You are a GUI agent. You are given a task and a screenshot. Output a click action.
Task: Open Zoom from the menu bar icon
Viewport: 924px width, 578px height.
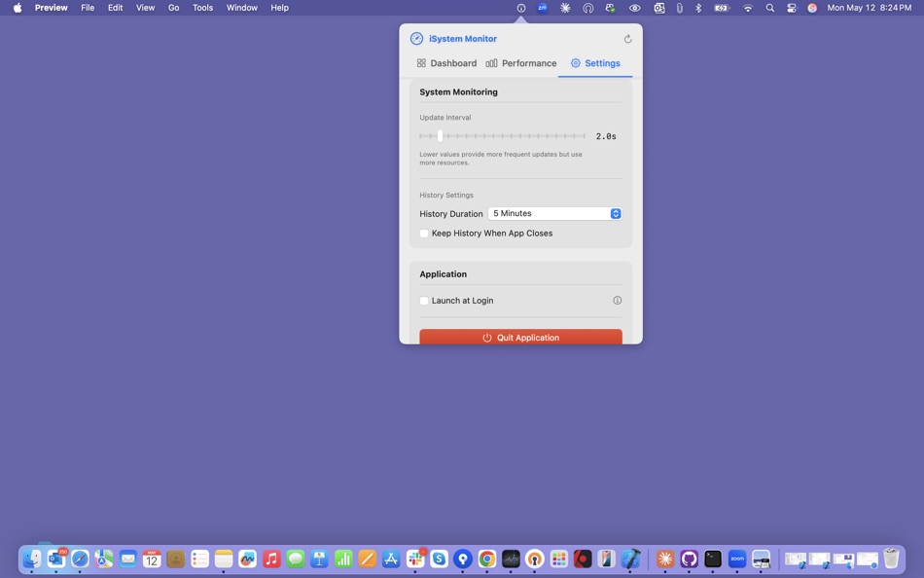(542, 8)
